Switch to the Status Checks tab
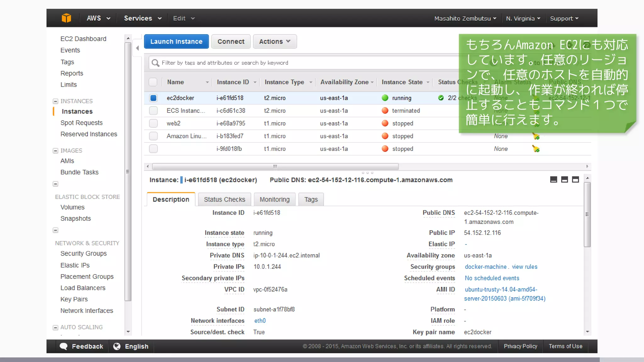Image resolution: width=644 pixels, height=362 pixels. [225, 199]
